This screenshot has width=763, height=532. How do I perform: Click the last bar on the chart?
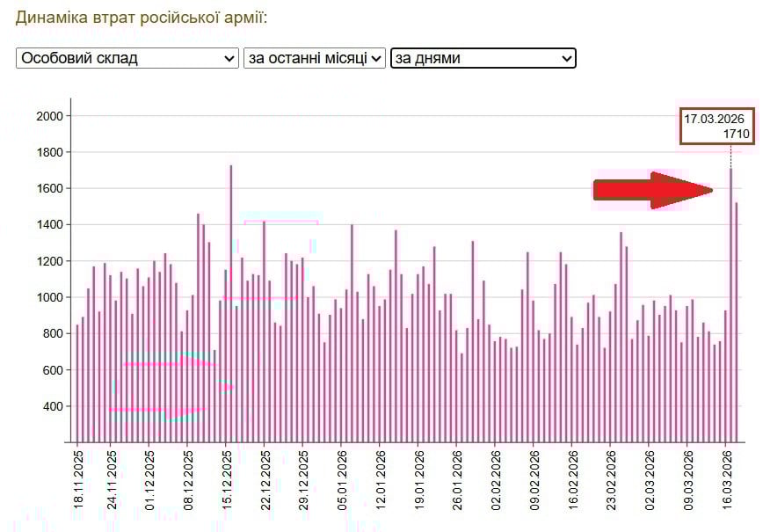tap(737, 325)
